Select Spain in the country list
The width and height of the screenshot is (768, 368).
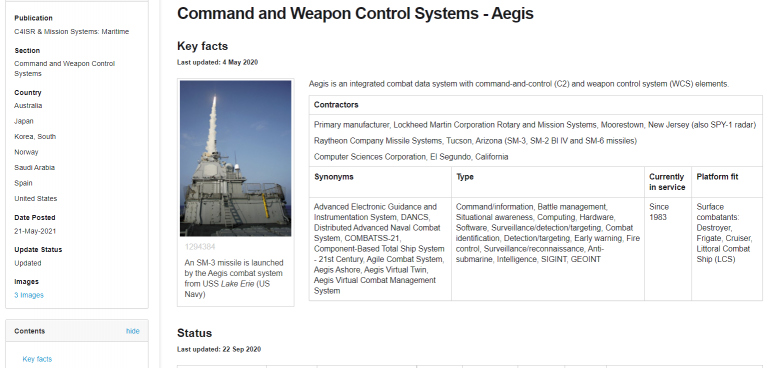(x=23, y=183)
